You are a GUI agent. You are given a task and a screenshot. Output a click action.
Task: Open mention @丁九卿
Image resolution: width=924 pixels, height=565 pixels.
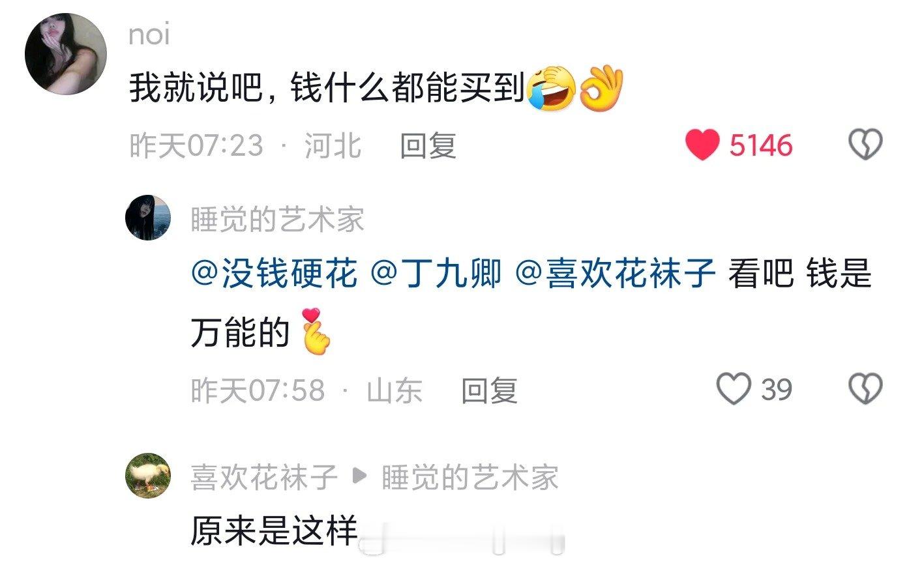click(436, 273)
